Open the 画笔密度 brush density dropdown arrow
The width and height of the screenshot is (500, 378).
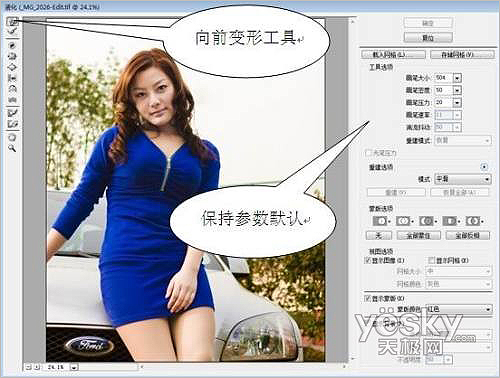pos(457,90)
